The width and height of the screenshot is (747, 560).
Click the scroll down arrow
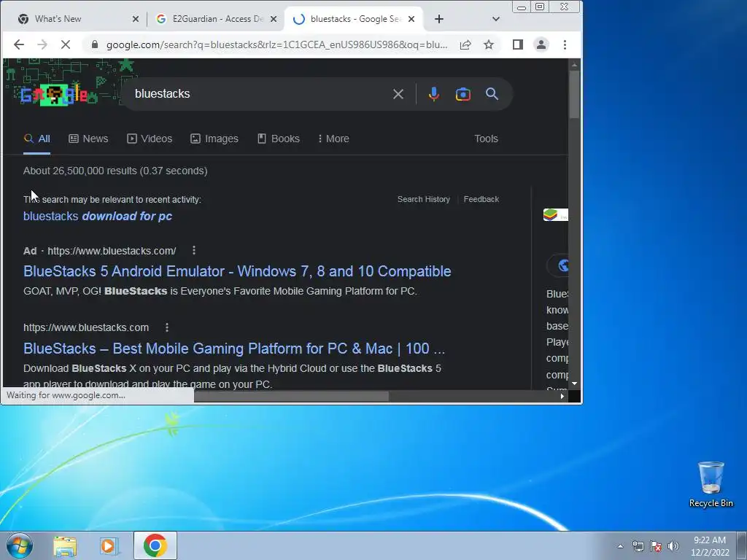pos(575,384)
